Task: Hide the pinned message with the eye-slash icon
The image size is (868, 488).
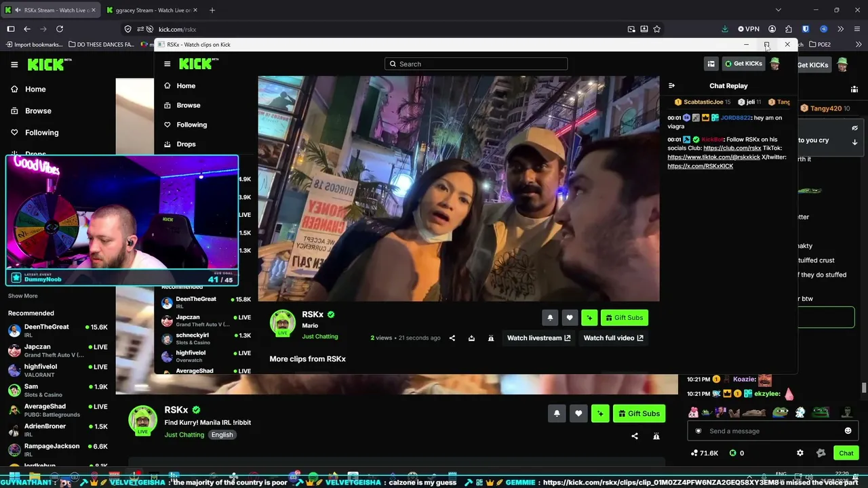Action: (855, 127)
